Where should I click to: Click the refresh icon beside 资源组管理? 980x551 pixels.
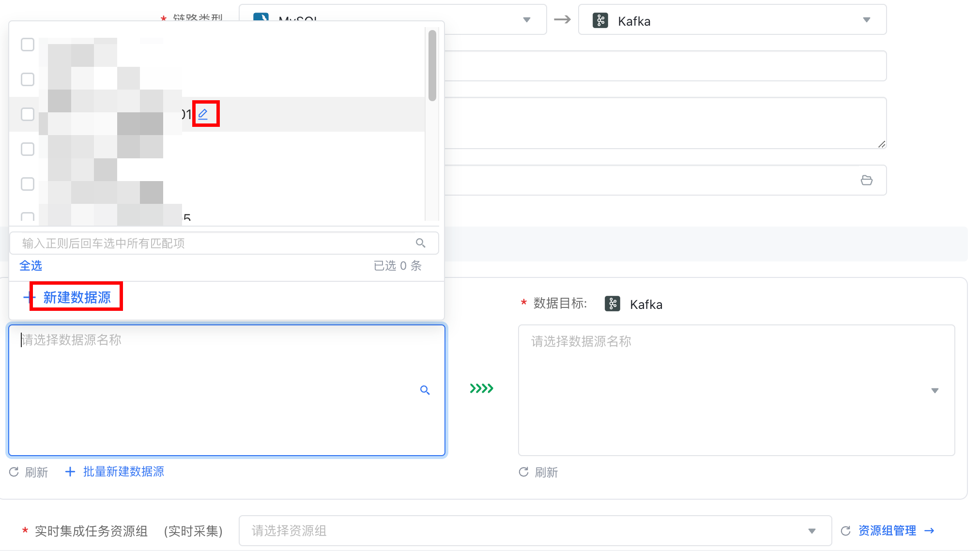[846, 531]
